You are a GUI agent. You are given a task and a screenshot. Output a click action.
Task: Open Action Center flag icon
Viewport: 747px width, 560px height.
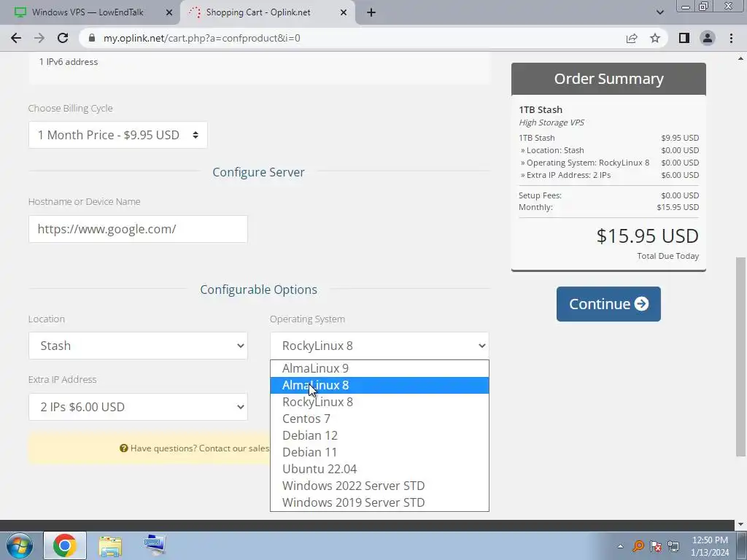coord(656,546)
